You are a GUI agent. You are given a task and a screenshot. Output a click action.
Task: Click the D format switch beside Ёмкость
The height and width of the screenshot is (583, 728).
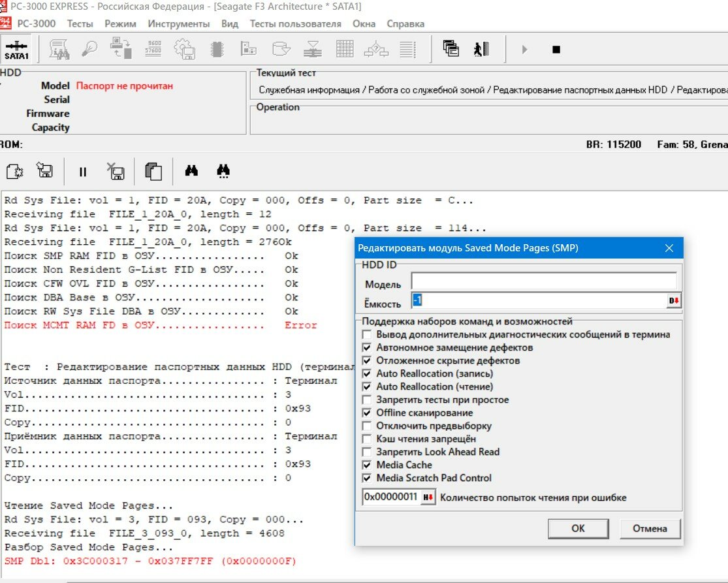click(x=674, y=301)
